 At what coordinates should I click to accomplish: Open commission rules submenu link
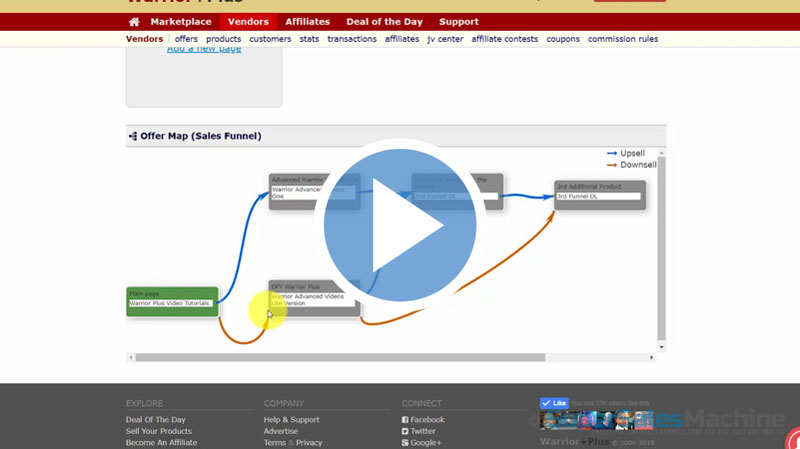(622, 39)
